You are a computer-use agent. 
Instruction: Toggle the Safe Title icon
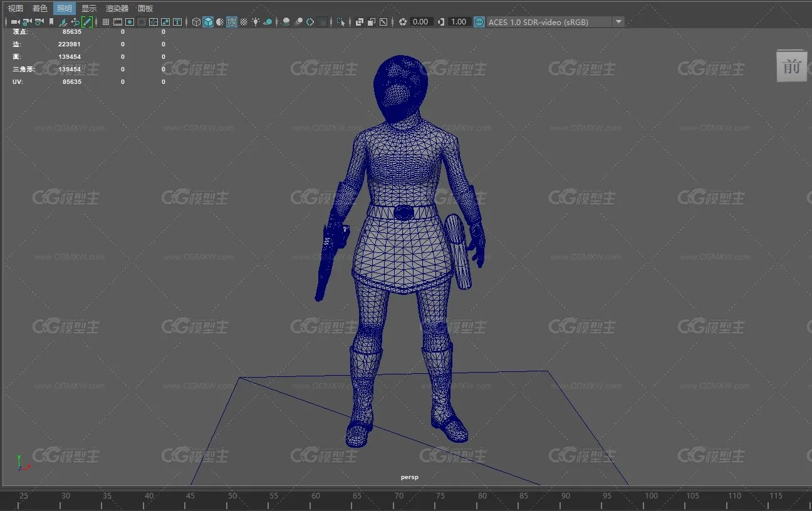(177, 22)
